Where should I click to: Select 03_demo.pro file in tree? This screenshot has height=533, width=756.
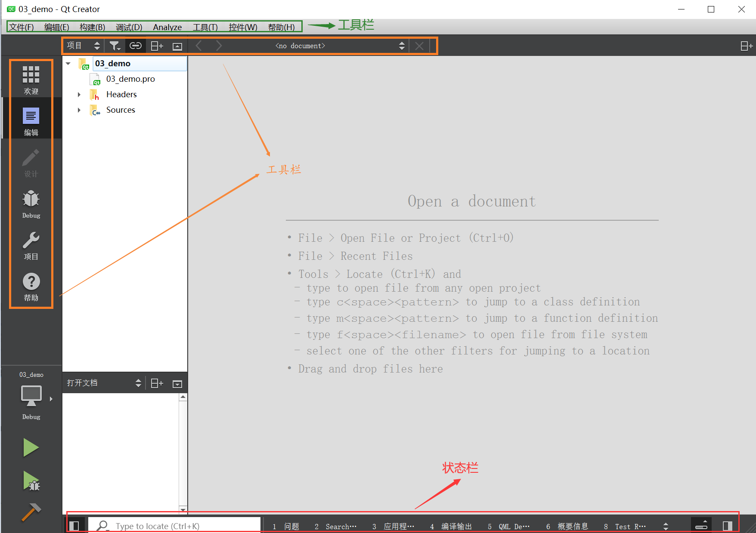click(x=130, y=79)
